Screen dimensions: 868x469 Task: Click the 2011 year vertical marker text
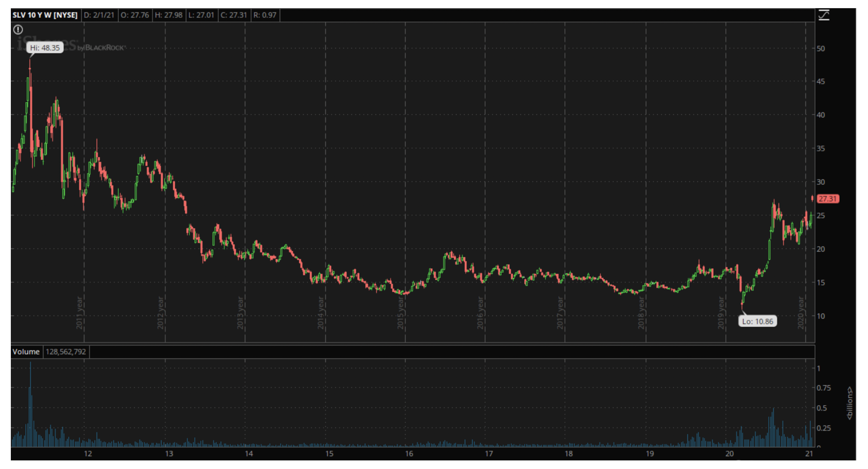(x=79, y=313)
